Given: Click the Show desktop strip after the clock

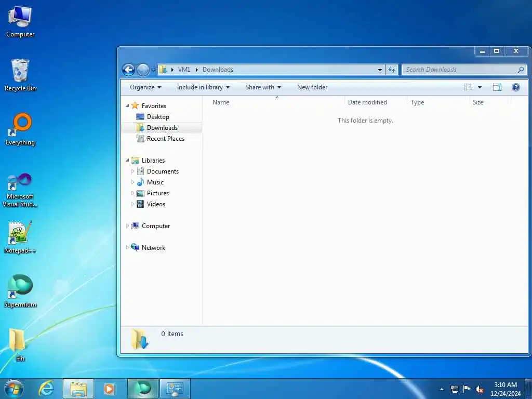Looking at the screenshot, I should click(x=528, y=389).
